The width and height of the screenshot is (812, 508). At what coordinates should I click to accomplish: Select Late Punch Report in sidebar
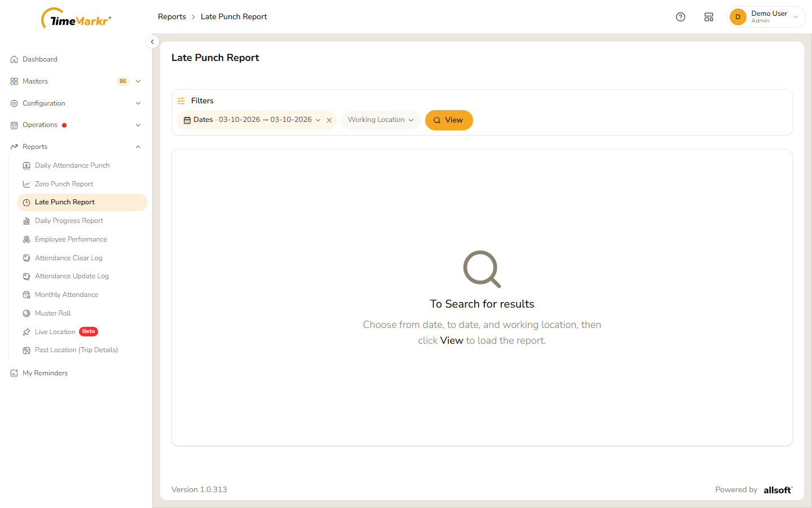pyautogui.click(x=82, y=202)
